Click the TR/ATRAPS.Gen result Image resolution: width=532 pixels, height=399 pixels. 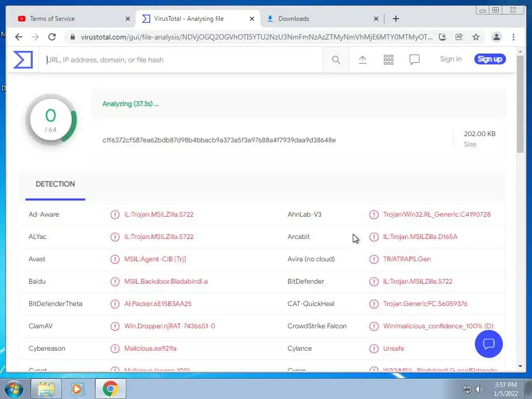tap(407, 259)
